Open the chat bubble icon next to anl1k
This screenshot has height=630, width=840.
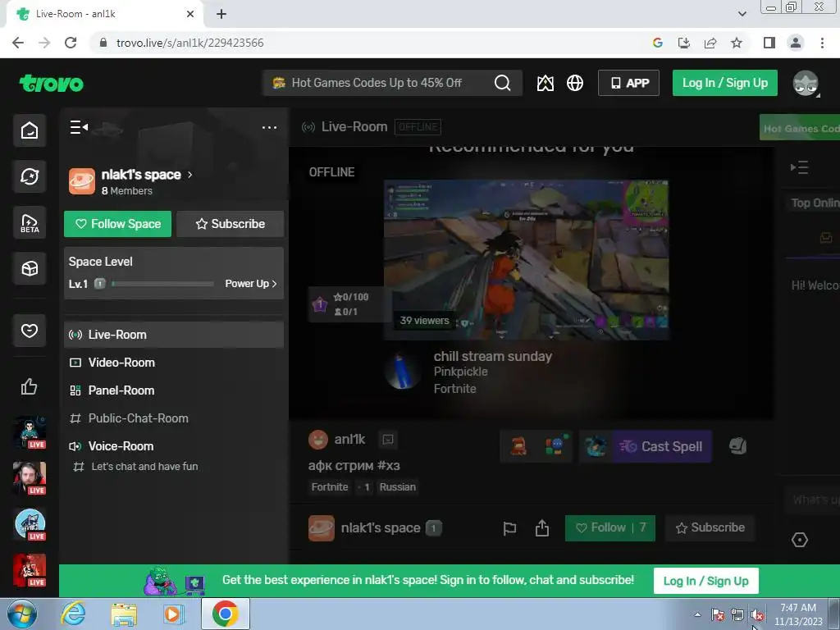pyautogui.click(x=388, y=440)
